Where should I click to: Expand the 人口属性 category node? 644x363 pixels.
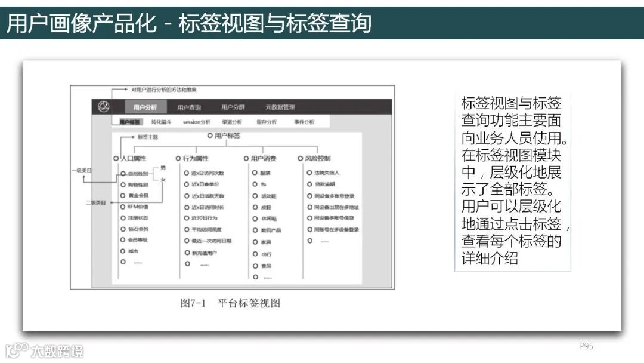click(x=130, y=158)
